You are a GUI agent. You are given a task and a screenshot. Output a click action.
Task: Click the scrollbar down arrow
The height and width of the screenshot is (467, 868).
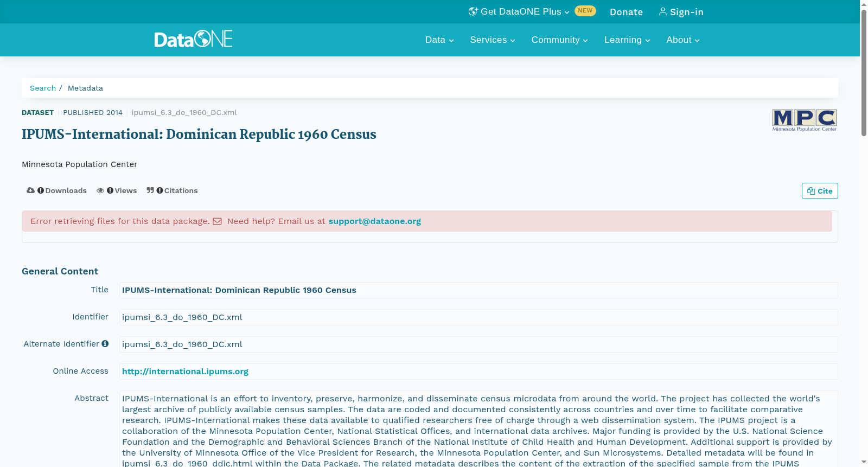coord(864,462)
